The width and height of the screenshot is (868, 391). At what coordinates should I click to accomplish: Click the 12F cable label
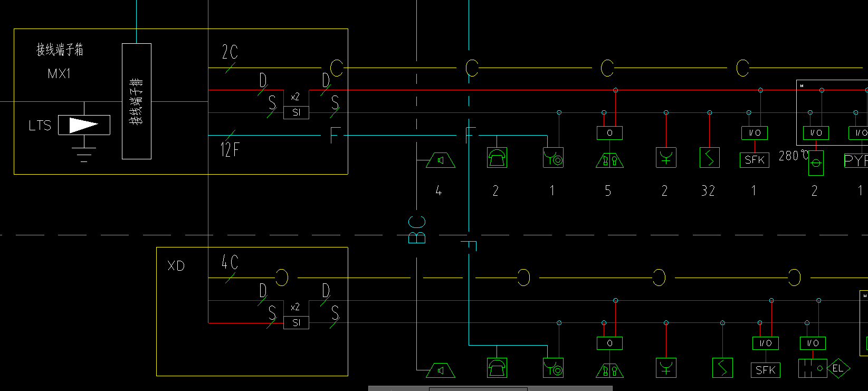230,149
